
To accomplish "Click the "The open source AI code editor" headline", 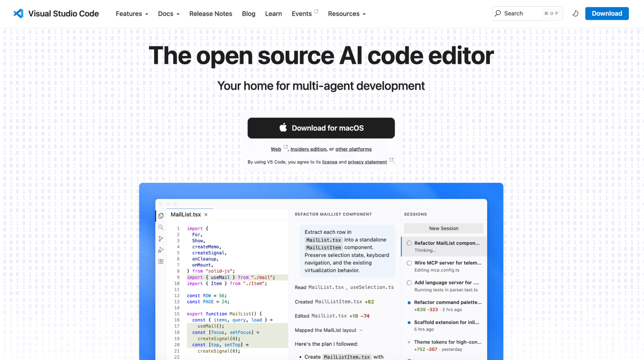I will pyautogui.click(x=321, y=56).
